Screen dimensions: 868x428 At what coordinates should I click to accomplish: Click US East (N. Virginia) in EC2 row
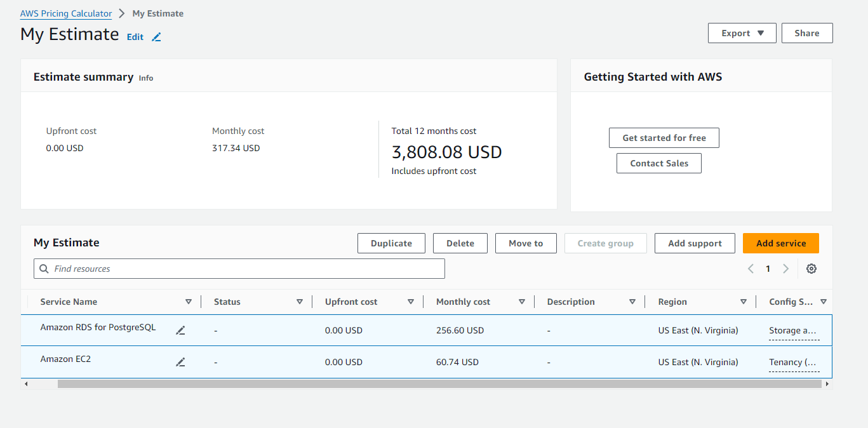point(698,362)
